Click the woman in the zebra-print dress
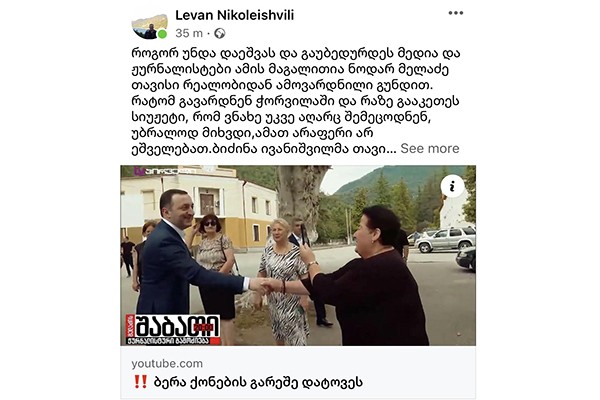Viewport: 600px width, 400px height. coord(284,281)
